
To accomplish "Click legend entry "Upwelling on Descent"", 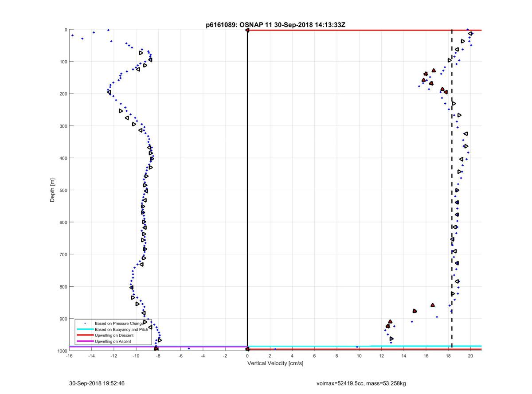I will click(x=114, y=335).
